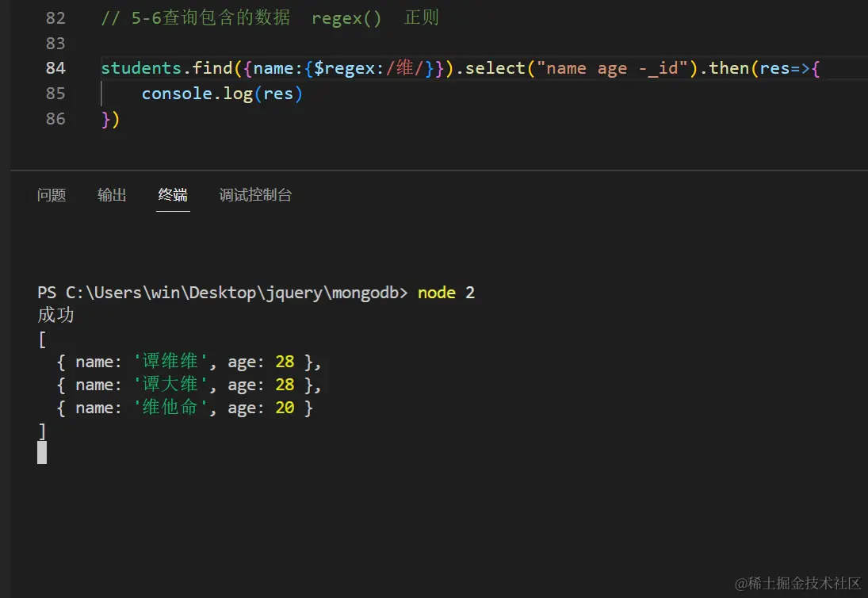The image size is (868, 598).
Task: Click the terminal cursor block
Action: pos(42,452)
